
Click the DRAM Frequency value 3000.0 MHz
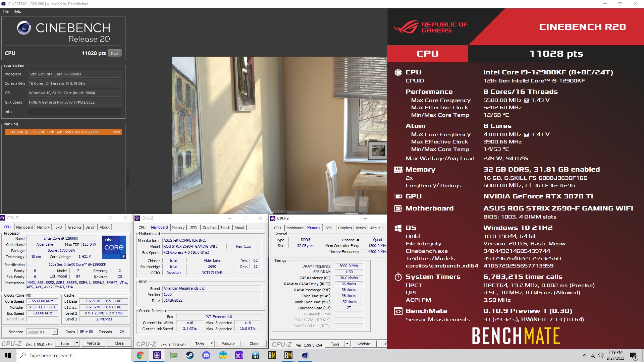coord(349,266)
